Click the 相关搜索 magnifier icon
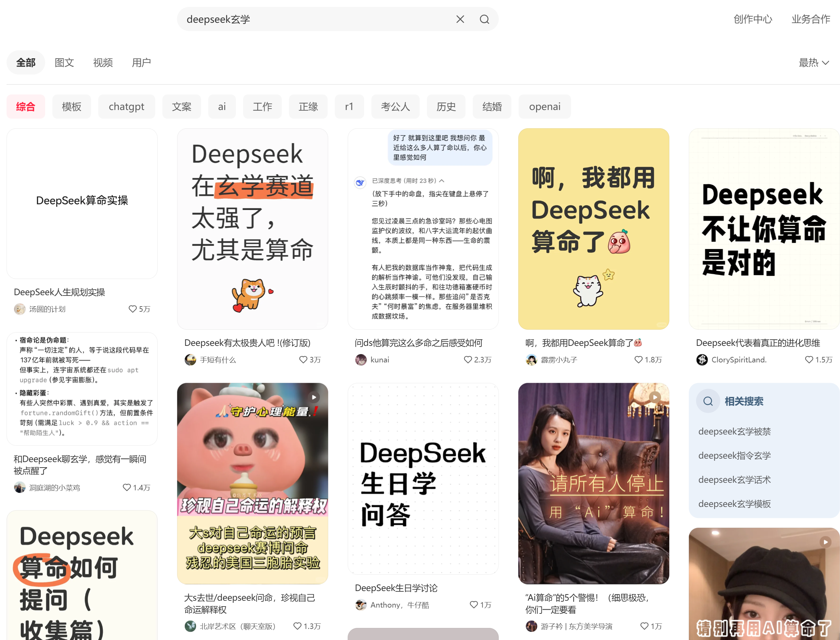Image resolution: width=840 pixels, height=640 pixels. tap(708, 401)
